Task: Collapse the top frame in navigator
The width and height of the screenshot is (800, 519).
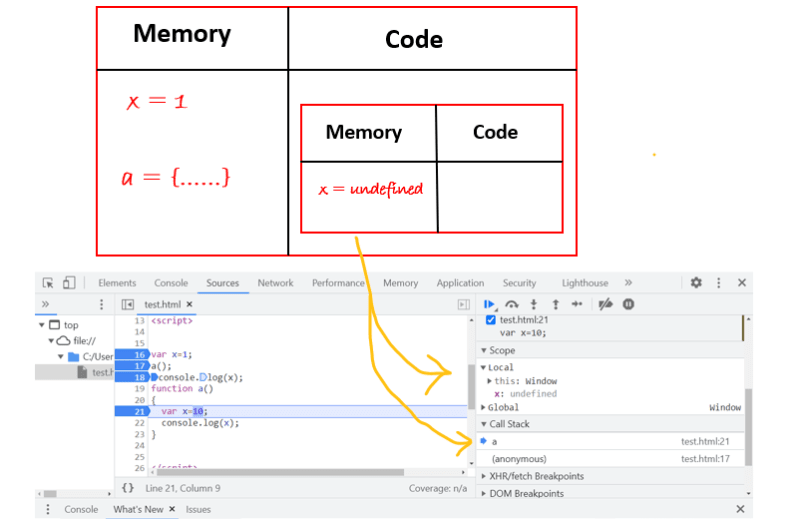Action: [x=42, y=325]
